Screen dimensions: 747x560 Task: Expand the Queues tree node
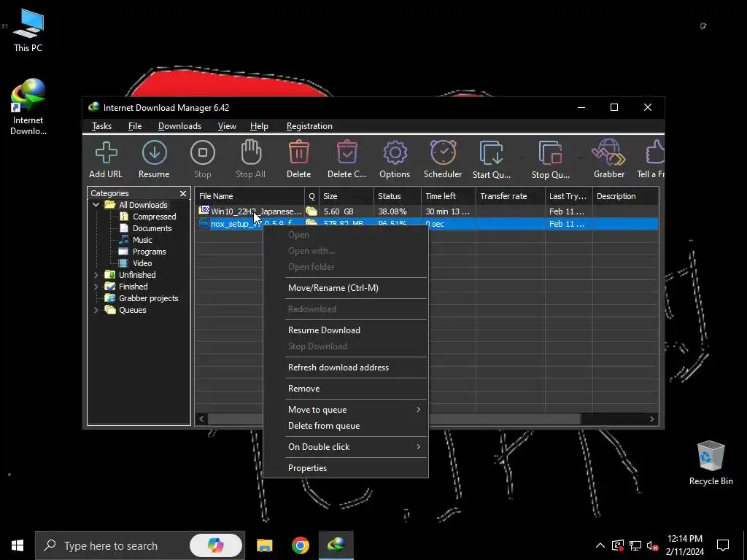click(x=96, y=310)
